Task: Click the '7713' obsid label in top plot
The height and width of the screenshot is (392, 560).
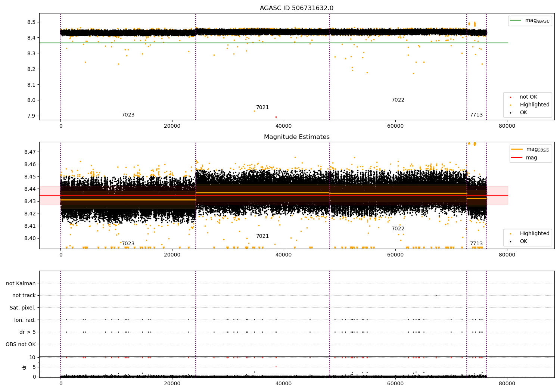Action: pyautogui.click(x=476, y=115)
